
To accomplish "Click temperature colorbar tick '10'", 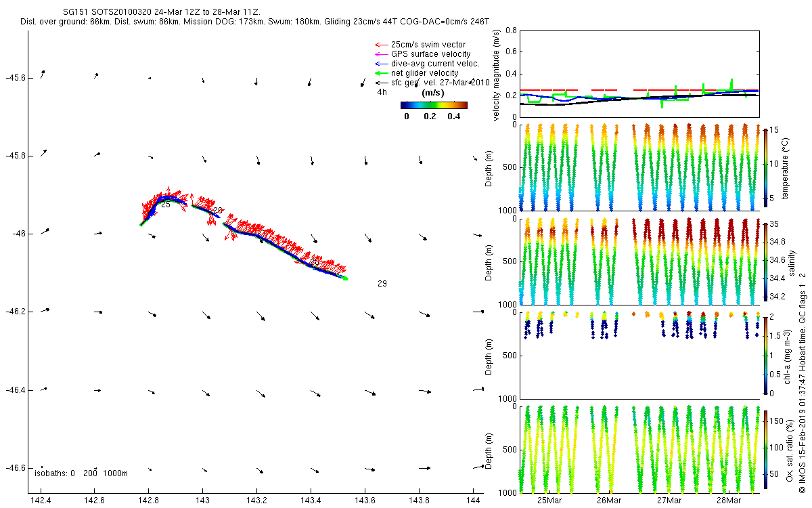I will [775, 164].
